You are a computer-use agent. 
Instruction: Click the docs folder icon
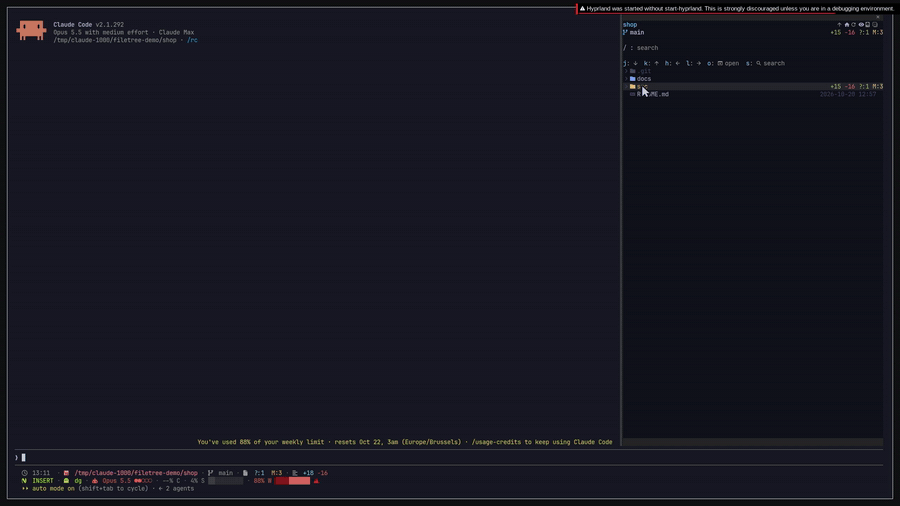pos(633,79)
